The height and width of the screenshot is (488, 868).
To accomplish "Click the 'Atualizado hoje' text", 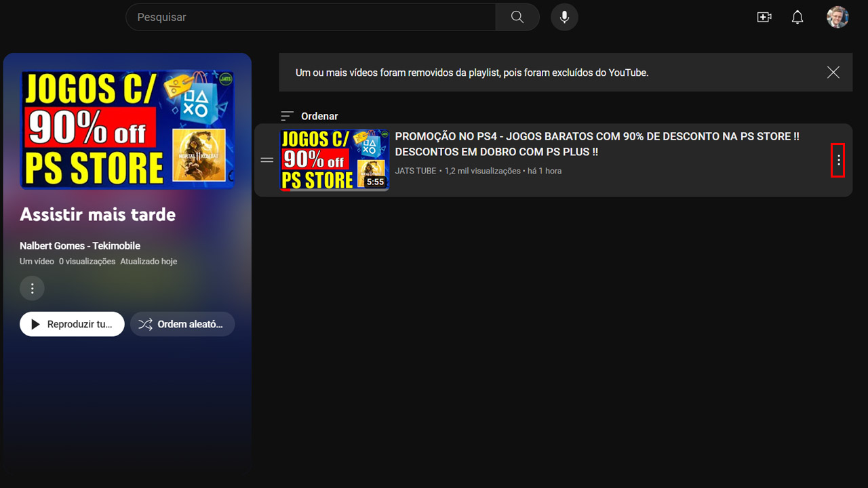I will tap(149, 261).
